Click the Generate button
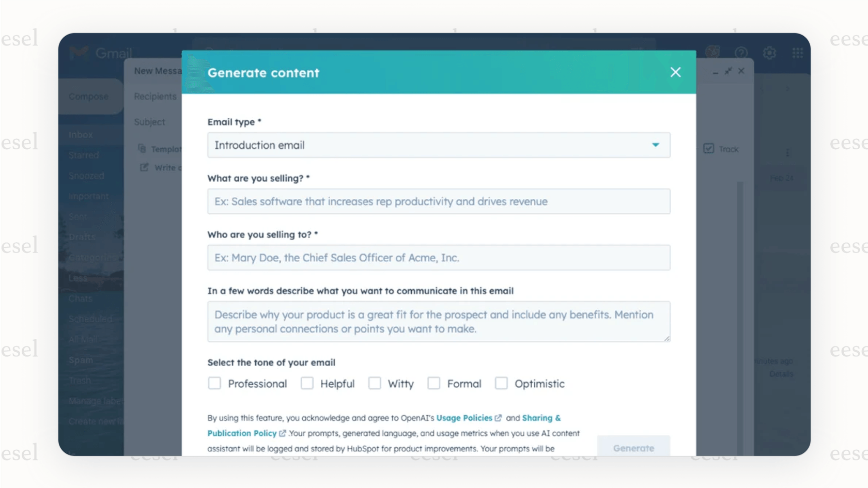 (x=633, y=448)
